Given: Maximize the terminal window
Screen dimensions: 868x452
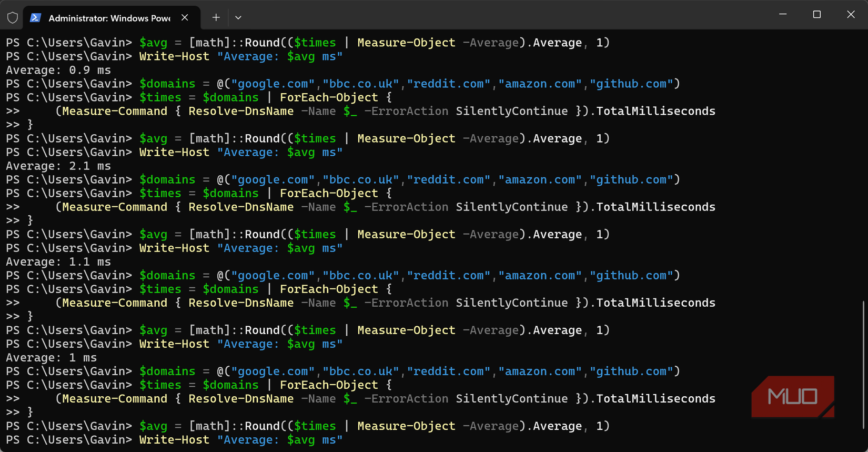Looking at the screenshot, I should [x=817, y=14].
